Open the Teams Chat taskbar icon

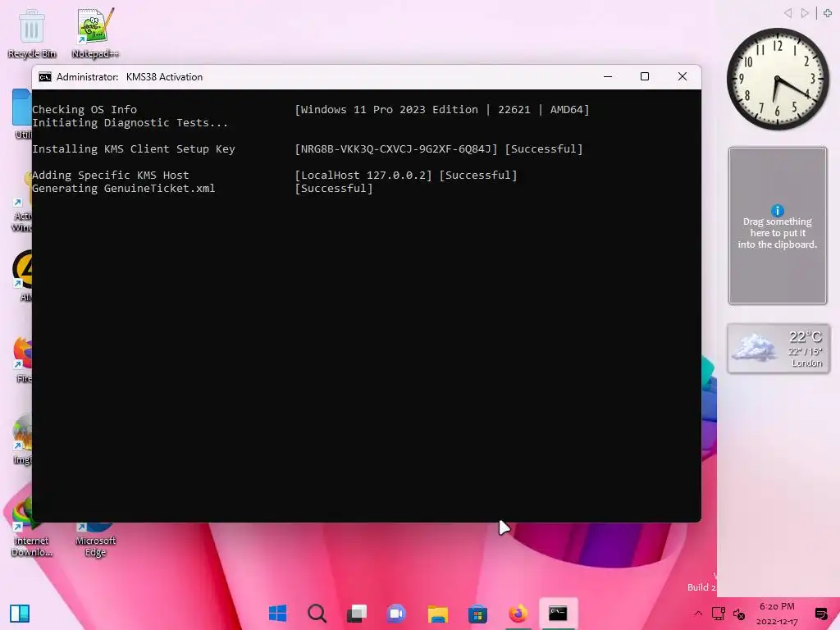click(396, 614)
